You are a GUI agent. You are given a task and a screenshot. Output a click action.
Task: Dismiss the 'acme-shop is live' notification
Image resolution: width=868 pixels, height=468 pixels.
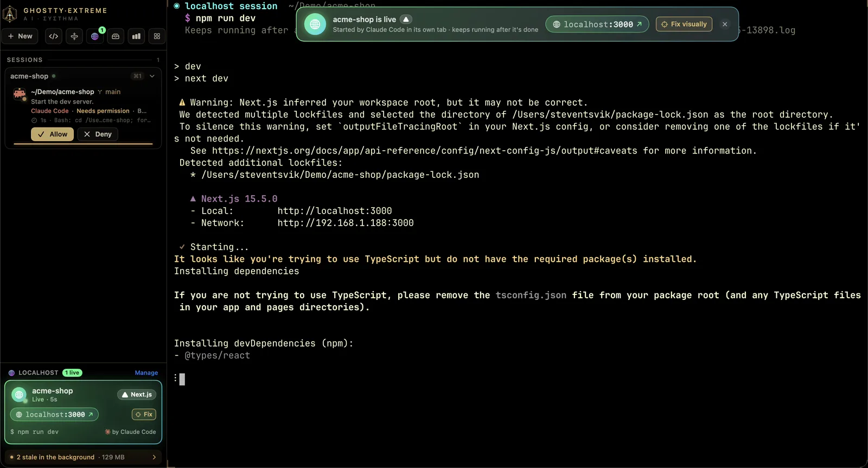pyautogui.click(x=725, y=24)
